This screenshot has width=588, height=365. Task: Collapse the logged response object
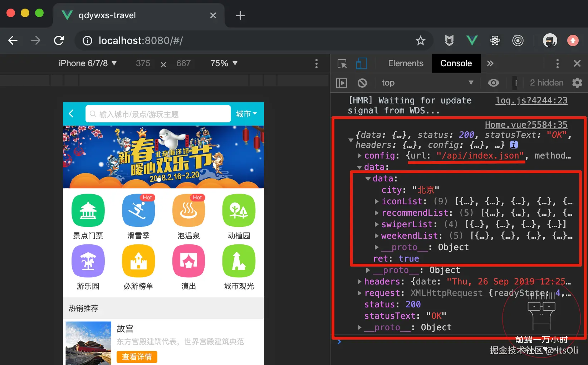point(351,140)
